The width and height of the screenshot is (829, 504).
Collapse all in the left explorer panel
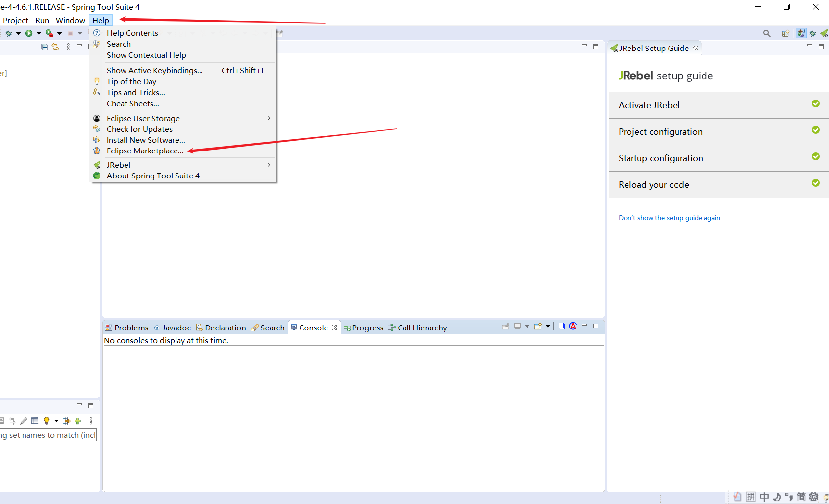pyautogui.click(x=44, y=47)
